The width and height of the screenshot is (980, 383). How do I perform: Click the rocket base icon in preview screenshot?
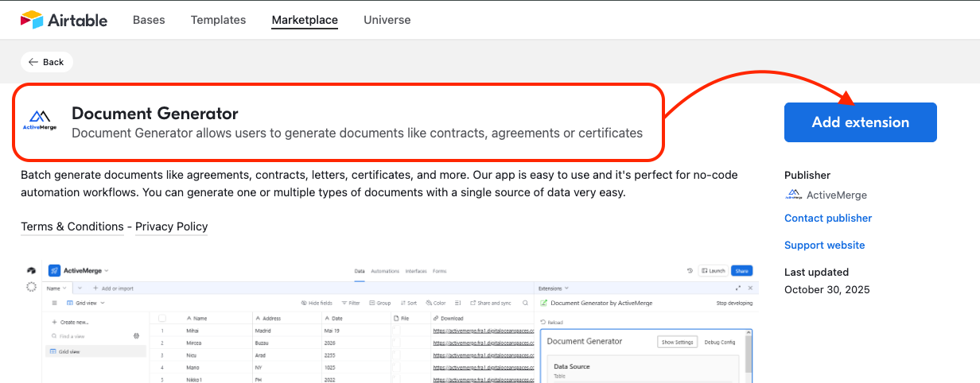(x=55, y=271)
